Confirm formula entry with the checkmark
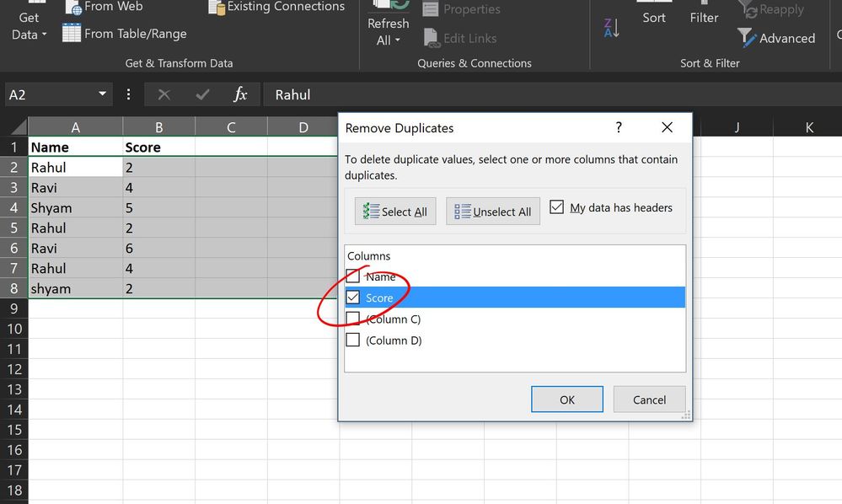842x504 pixels. pos(202,95)
